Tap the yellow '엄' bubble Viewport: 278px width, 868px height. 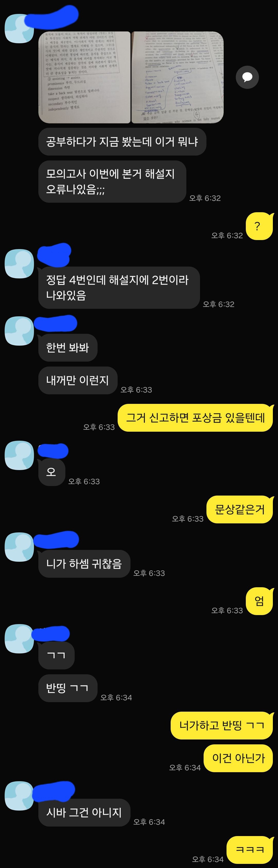click(x=259, y=601)
